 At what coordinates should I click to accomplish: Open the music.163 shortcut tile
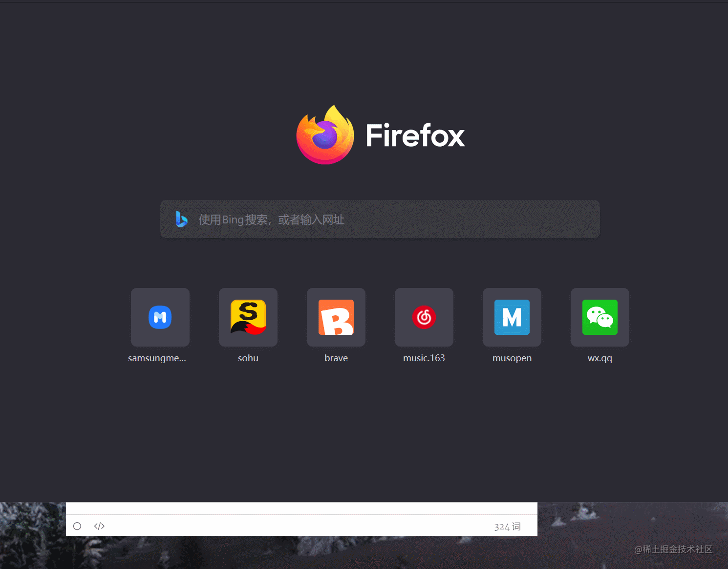(424, 317)
